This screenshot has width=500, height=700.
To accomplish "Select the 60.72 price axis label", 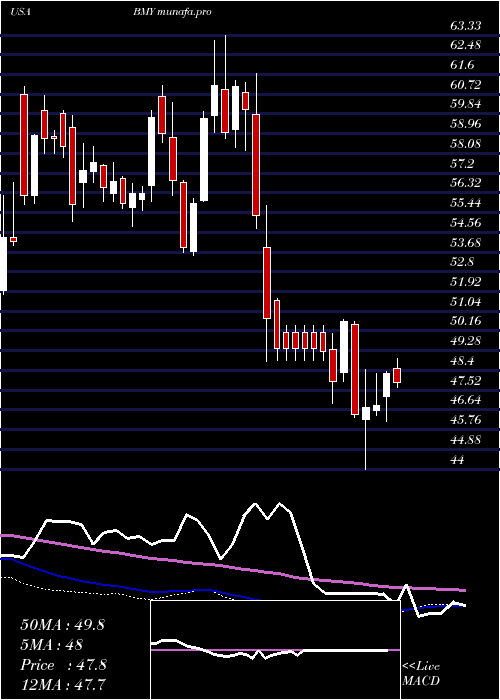I will click(x=466, y=84).
